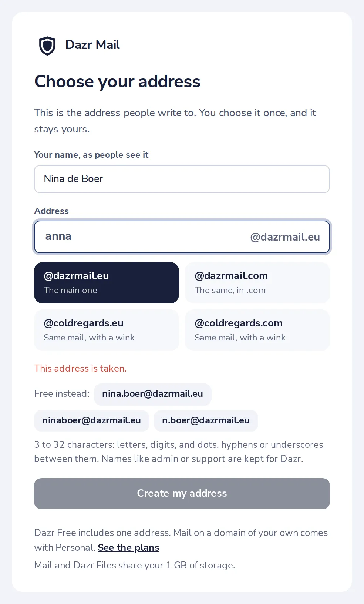
Task: Choose the @dazrmail.com domain option
Action: pyautogui.click(x=257, y=283)
